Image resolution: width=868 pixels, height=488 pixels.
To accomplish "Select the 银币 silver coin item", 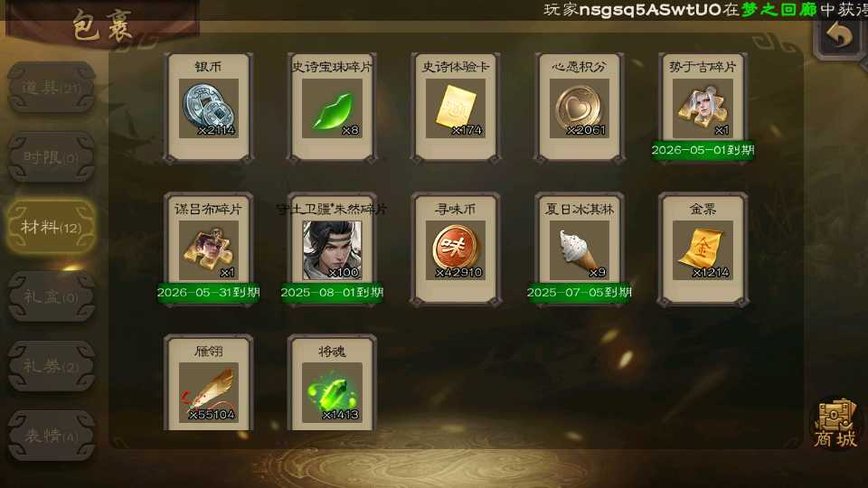I will 208,108.
